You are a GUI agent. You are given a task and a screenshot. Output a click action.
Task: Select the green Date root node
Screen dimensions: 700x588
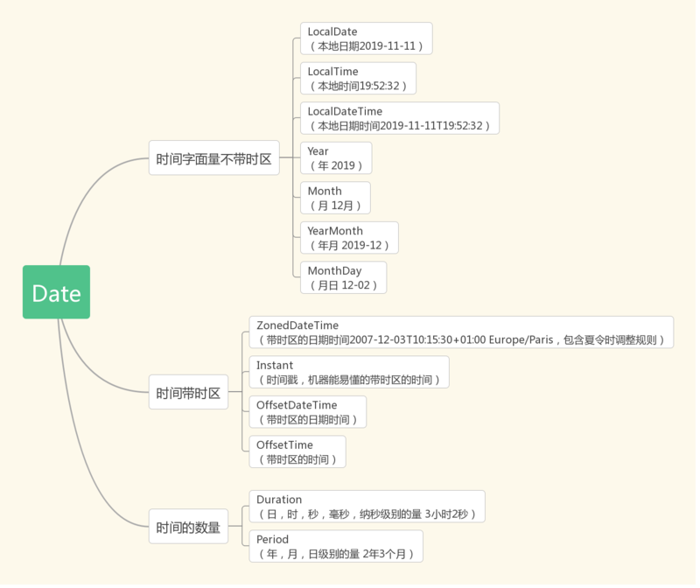(x=56, y=292)
